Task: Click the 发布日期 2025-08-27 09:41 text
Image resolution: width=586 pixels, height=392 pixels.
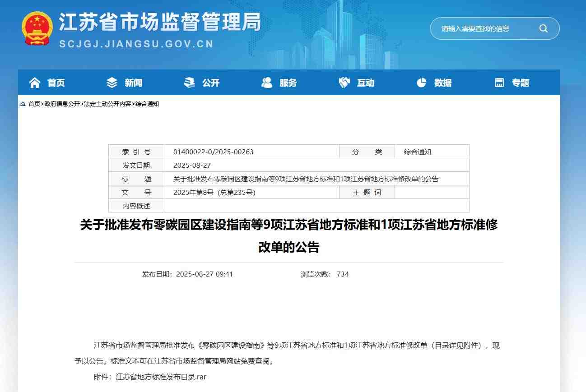Action: [x=187, y=274]
